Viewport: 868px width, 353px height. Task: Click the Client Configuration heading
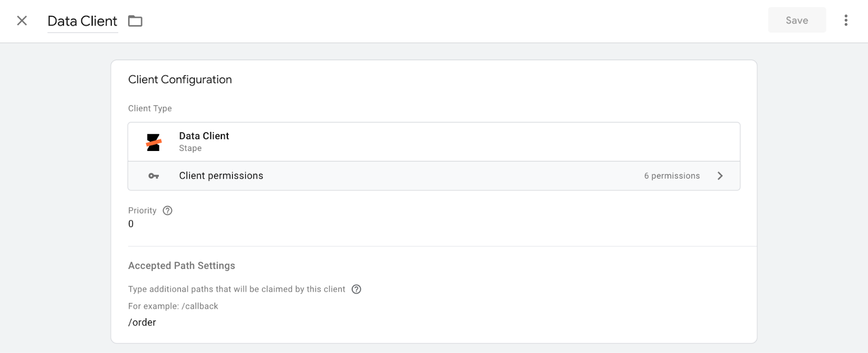[x=180, y=79]
